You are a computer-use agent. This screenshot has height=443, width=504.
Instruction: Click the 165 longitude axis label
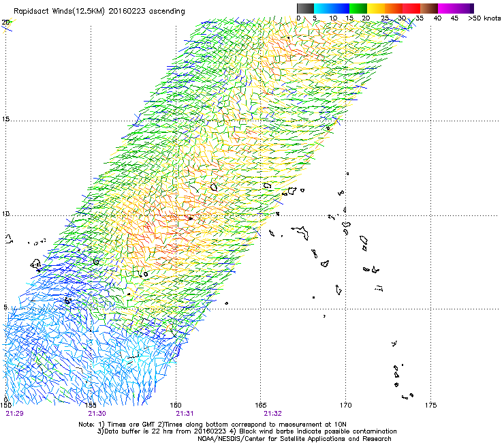[261, 405]
